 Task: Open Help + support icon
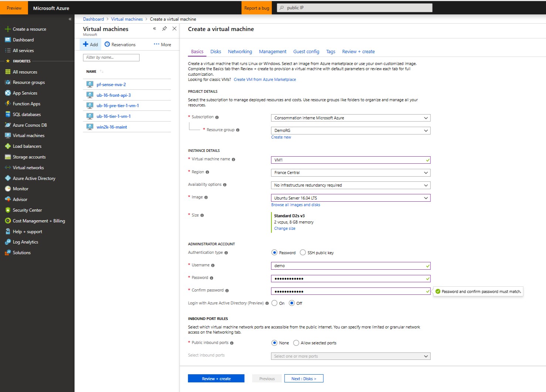(x=7, y=232)
